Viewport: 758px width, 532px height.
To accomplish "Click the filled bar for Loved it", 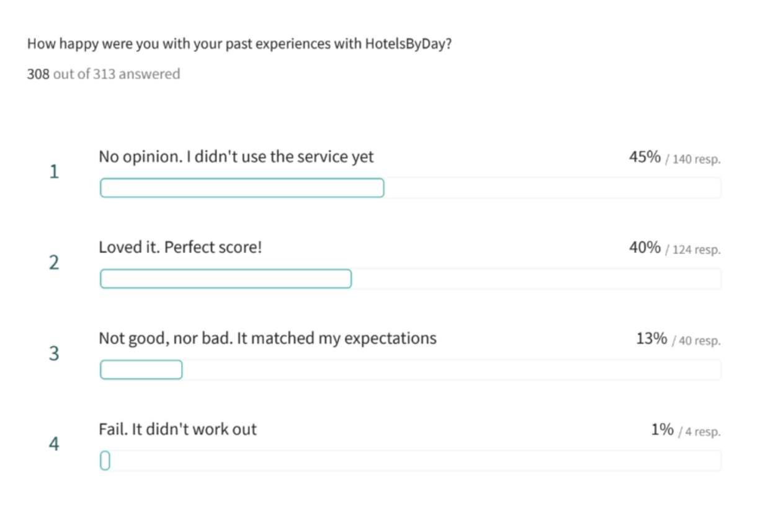I will pyautogui.click(x=226, y=279).
